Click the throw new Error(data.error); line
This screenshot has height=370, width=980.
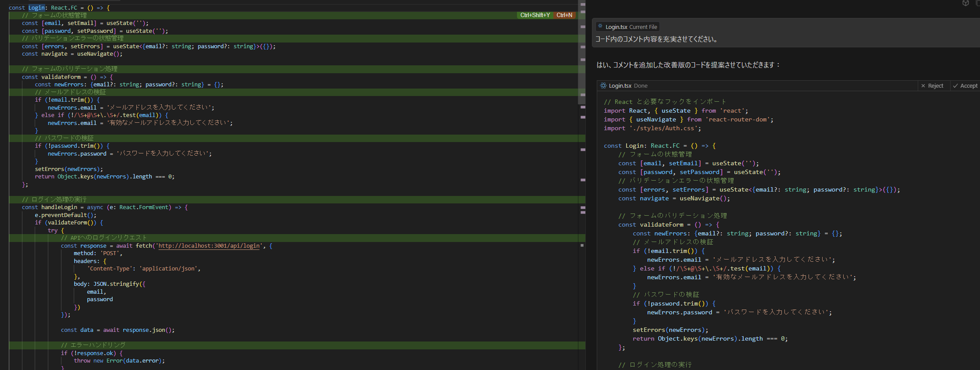[x=119, y=361]
